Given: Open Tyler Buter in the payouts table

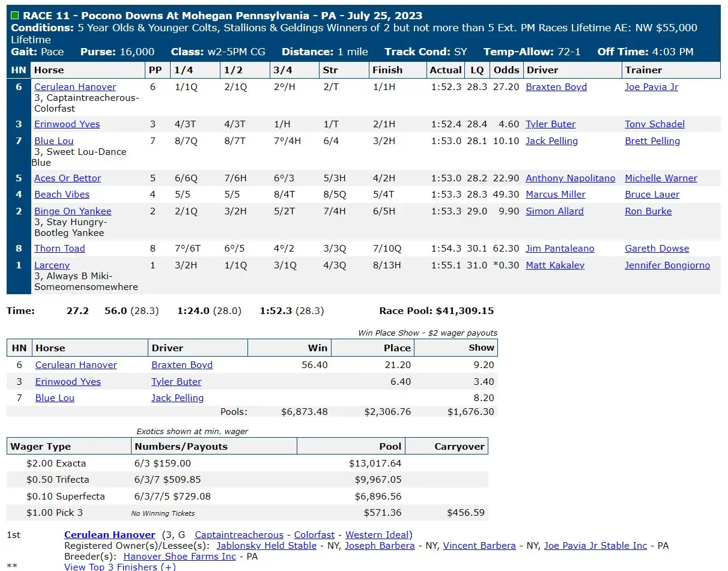Looking at the screenshot, I should tap(177, 382).
